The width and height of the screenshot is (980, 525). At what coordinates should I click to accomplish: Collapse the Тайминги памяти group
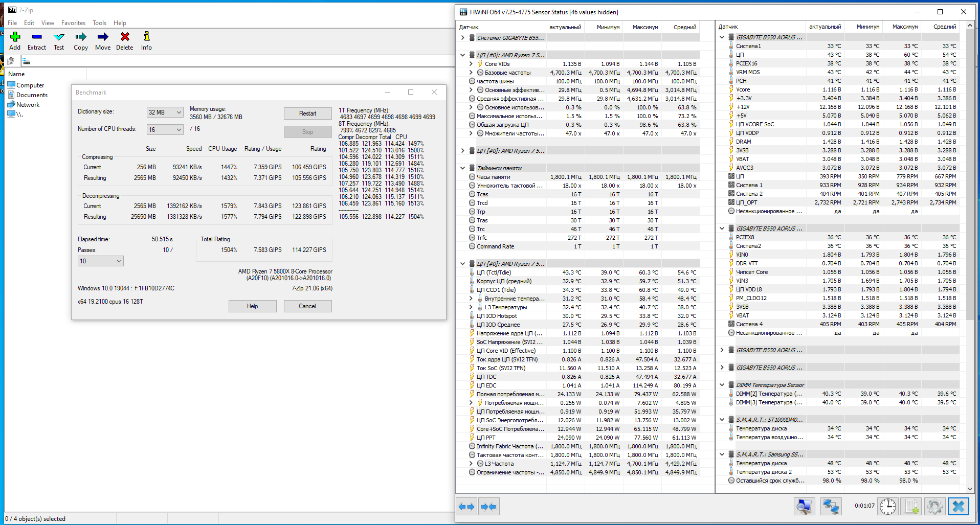tap(462, 168)
